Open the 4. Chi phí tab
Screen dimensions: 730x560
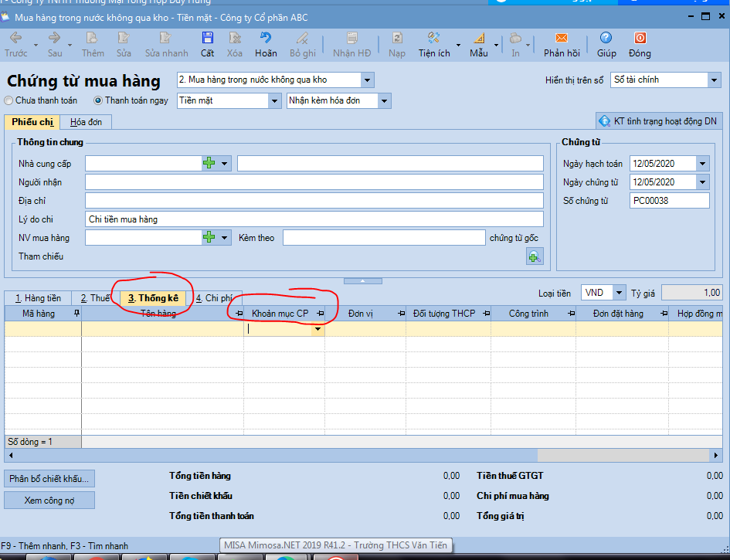(214, 298)
